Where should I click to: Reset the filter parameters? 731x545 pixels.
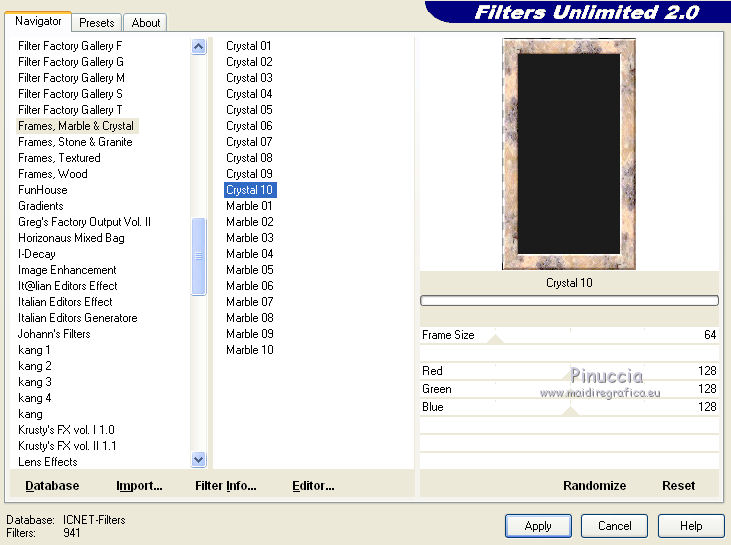coord(678,485)
